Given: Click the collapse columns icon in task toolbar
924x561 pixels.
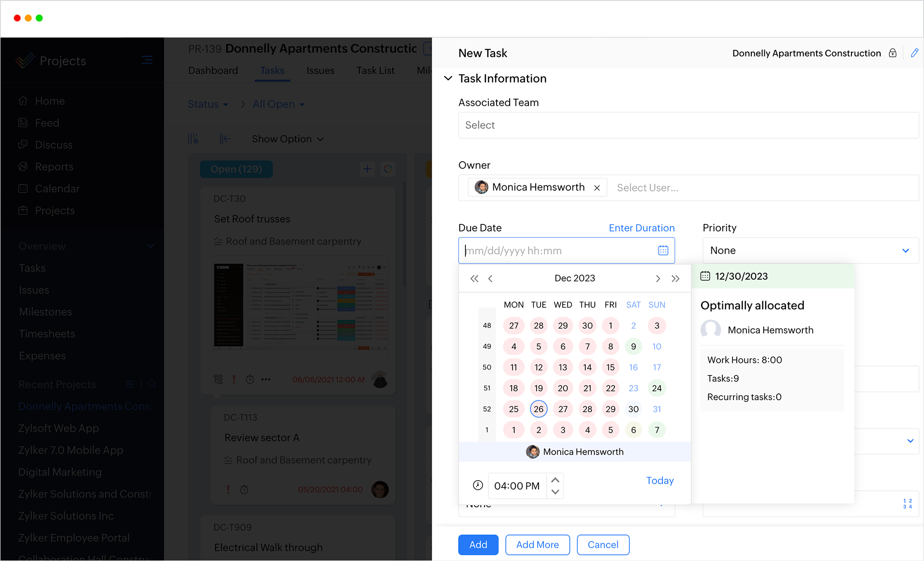Looking at the screenshot, I should pyautogui.click(x=225, y=139).
